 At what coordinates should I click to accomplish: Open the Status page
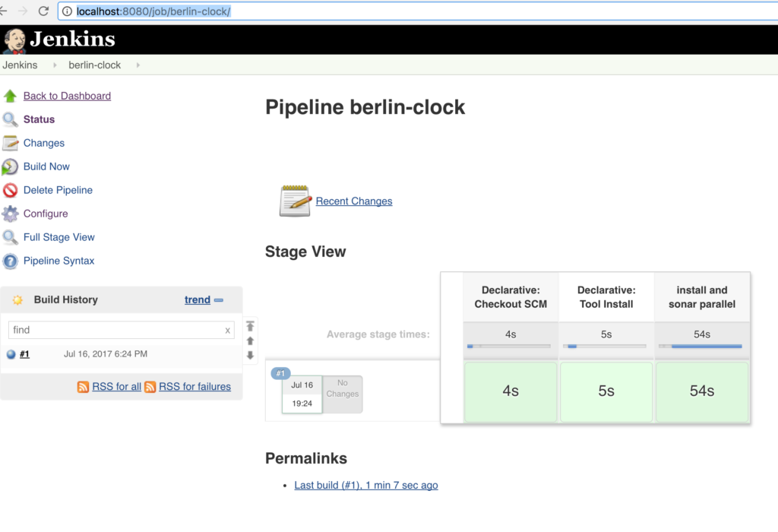pos(40,119)
